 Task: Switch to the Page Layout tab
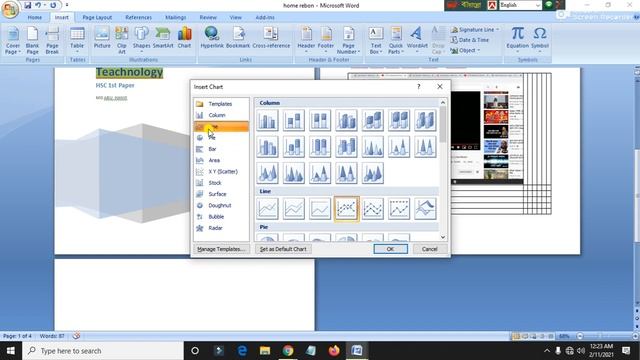pos(97,18)
